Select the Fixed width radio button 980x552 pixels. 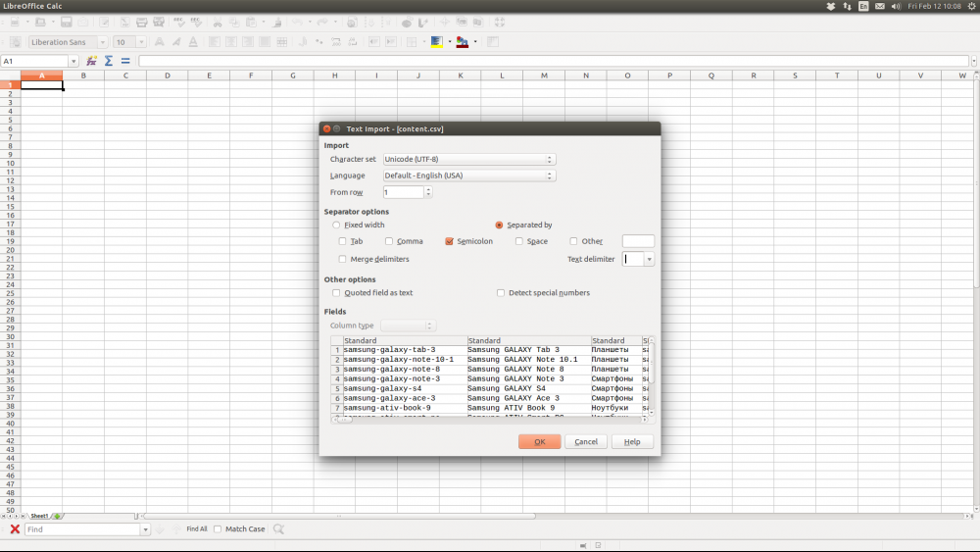click(x=336, y=226)
